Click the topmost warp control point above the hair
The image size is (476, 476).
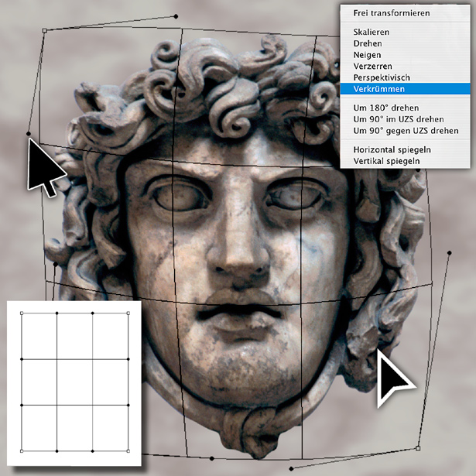pyautogui.click(x=176, y=16)
